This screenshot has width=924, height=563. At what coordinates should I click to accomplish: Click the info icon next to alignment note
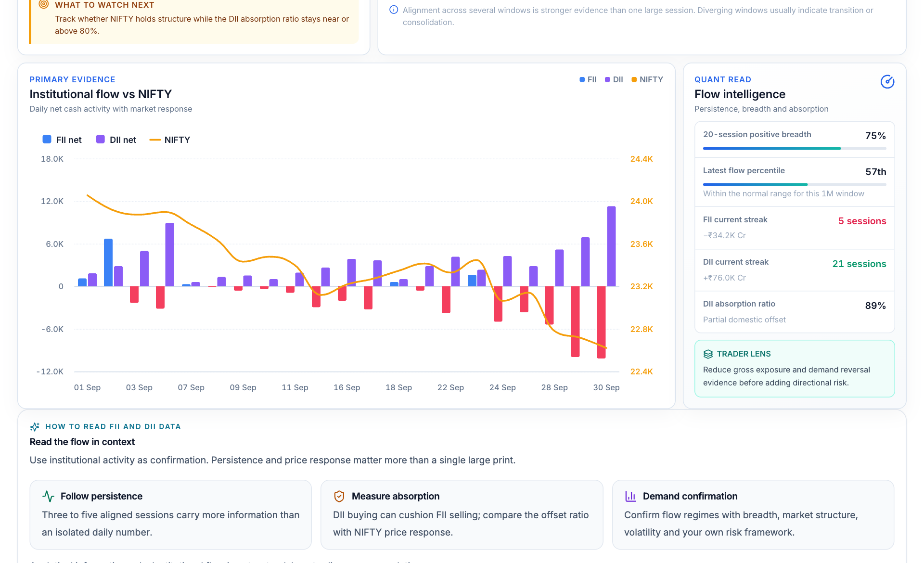394,10
